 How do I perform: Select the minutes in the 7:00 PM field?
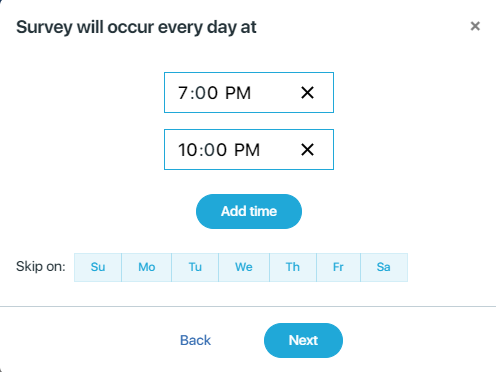[206, 93]
